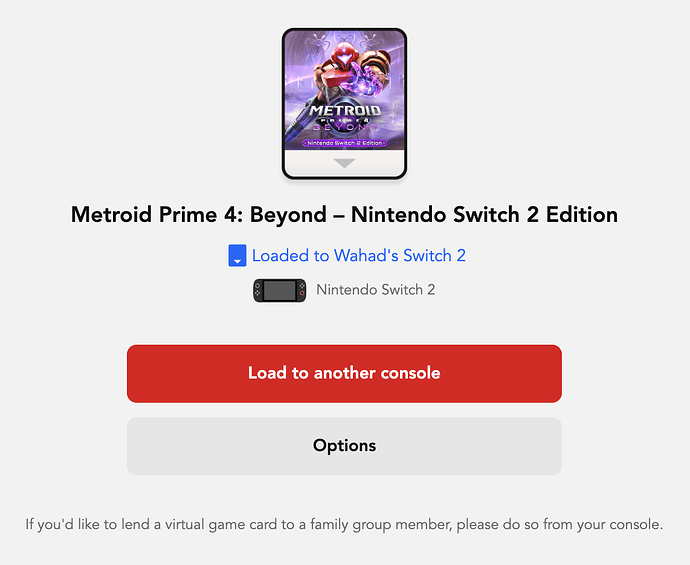Image resolution: width=690 pixels, height=565 pixels.
Task: Click the gray "Nintendo Switch 2" console label
Action: pyautogui.click(x=375, y=291)
